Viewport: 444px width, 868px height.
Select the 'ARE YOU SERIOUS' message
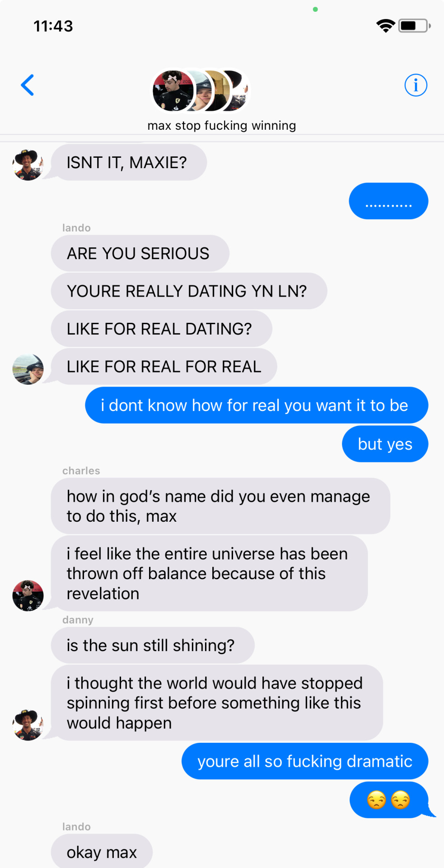[140, 254]
